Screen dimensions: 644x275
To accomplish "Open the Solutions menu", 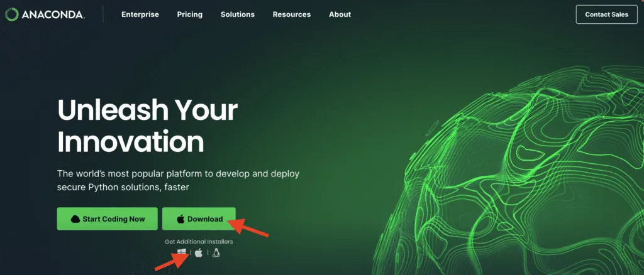I will tap(237, 14).
